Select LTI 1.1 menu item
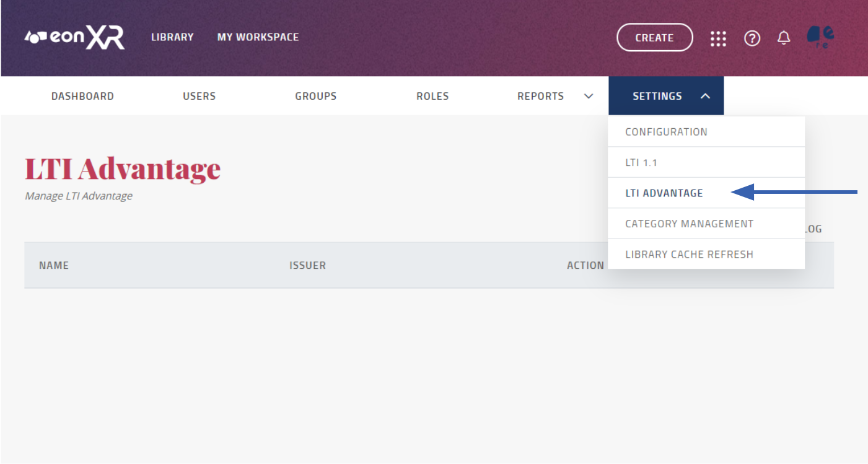Viewport: 868px width, 464px height. [706, 162]
